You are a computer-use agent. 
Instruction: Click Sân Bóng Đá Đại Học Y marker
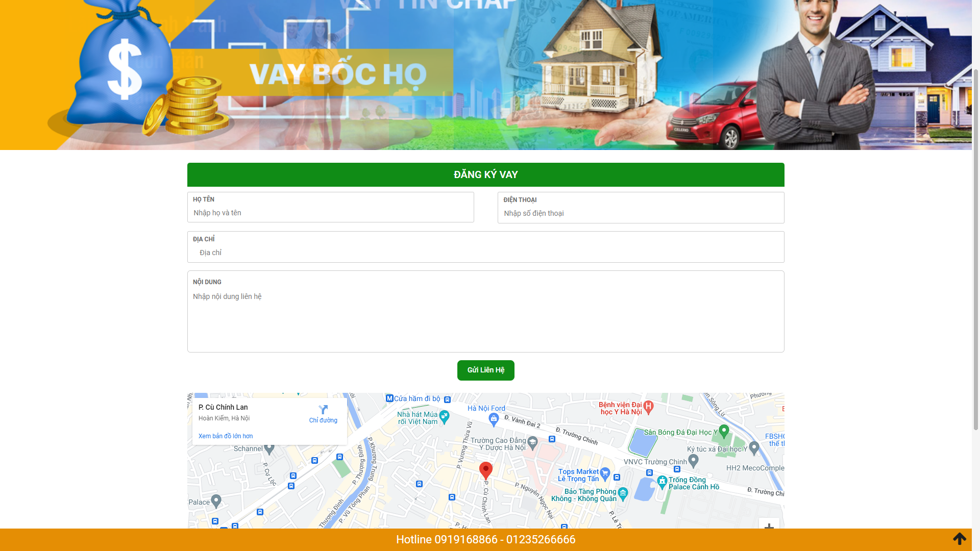724,431
